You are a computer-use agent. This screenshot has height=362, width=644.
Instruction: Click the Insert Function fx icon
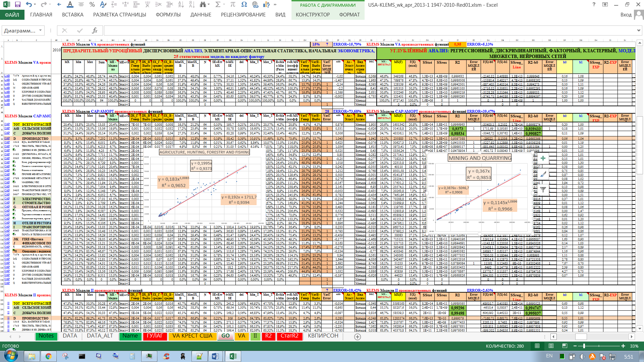click(x=95, y=31)
